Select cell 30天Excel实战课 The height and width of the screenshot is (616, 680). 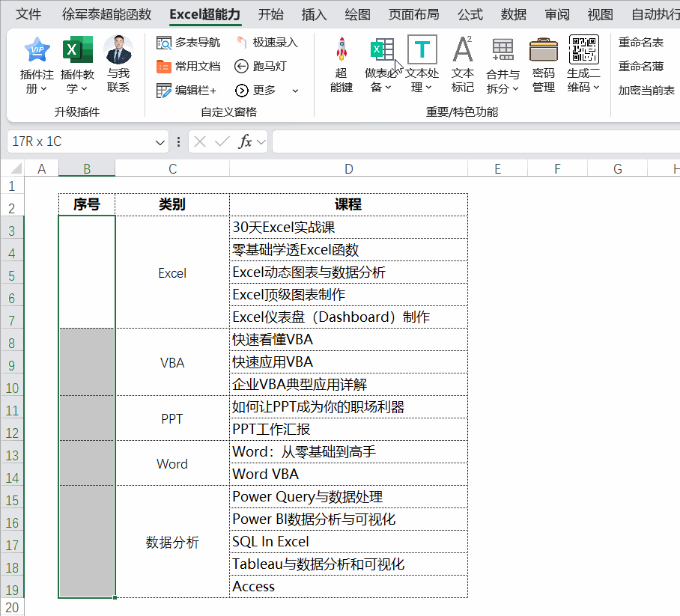348,227
